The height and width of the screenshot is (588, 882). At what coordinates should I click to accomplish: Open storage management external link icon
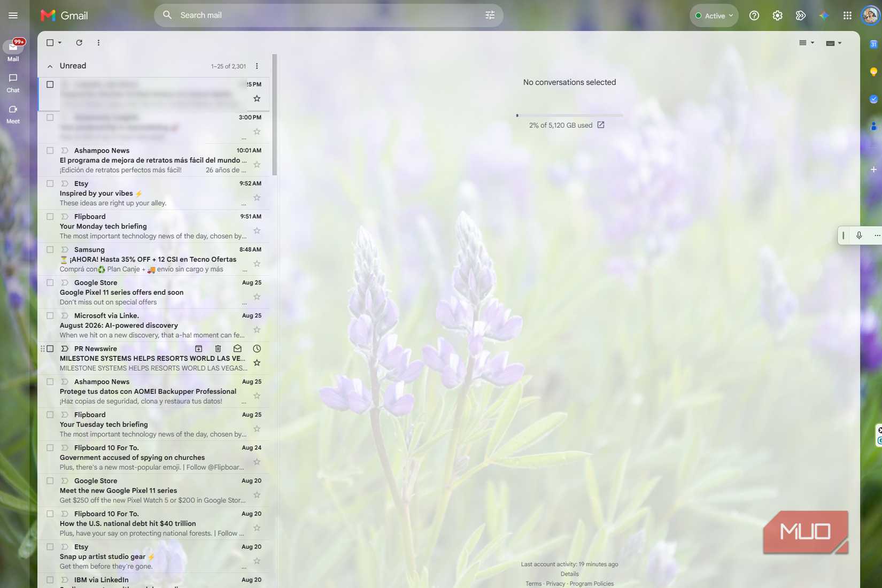point(600,125)
